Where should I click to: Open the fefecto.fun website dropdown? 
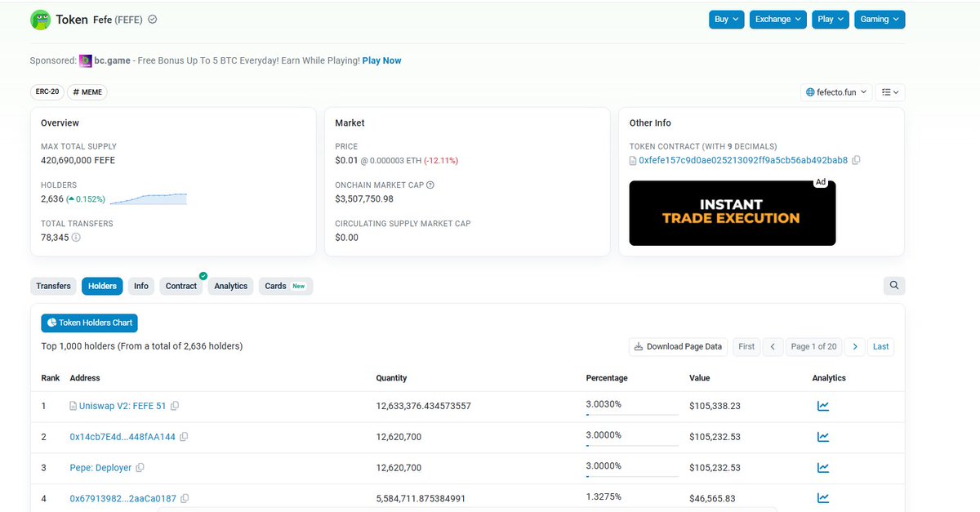click(x=836, y=92)
